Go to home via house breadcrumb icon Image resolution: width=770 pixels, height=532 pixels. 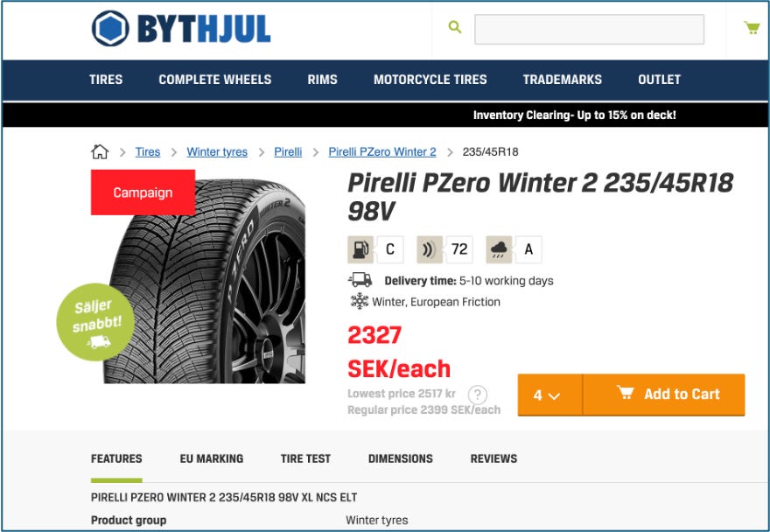coord(100,151)
